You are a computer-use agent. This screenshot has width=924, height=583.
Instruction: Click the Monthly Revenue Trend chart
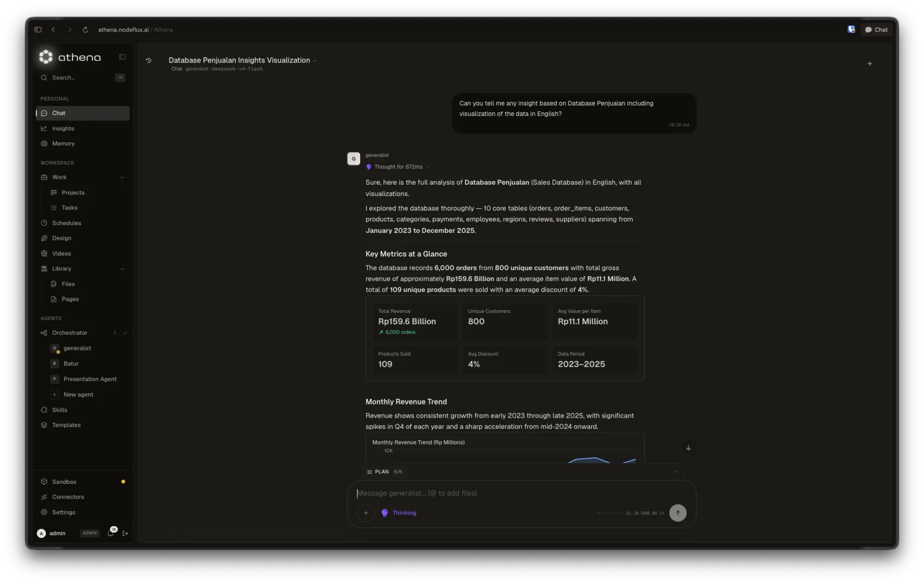click(505, 448)
